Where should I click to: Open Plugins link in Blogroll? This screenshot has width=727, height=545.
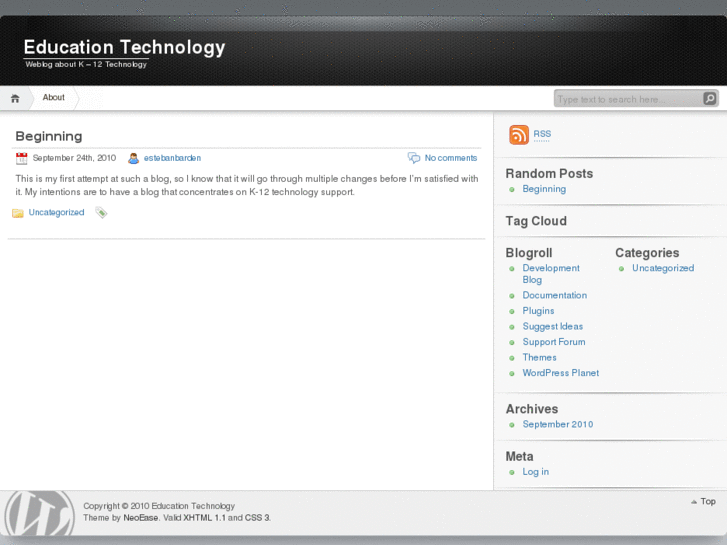(538, 311)
